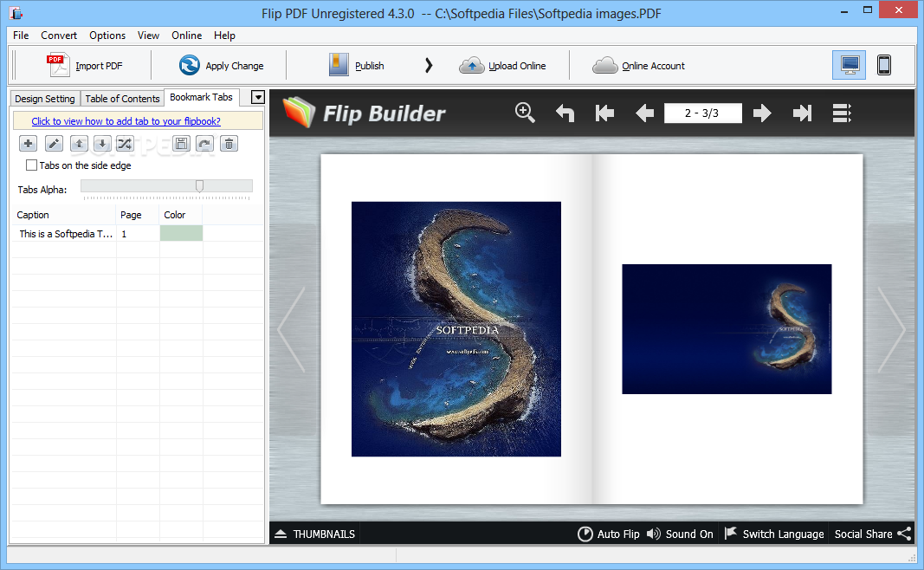
Task: Expand the toolbar chevron after Publish
Action: [x=429, y=66]
